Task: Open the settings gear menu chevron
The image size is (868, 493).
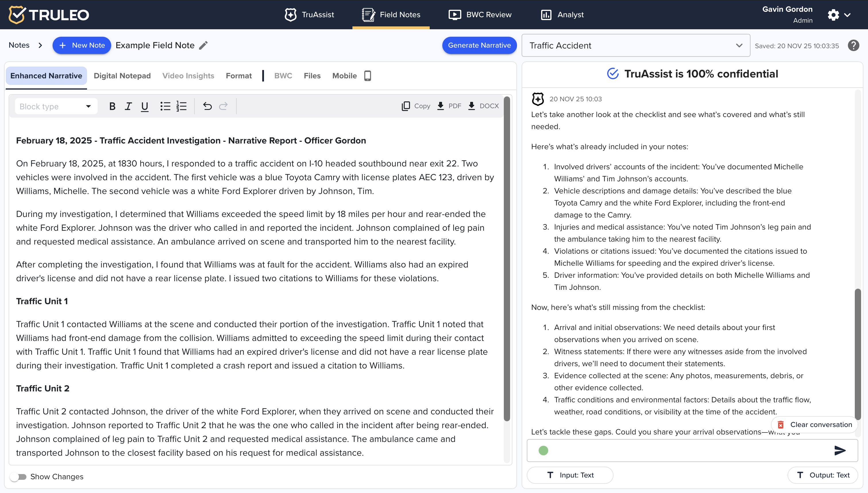Action: click(847, 15)
